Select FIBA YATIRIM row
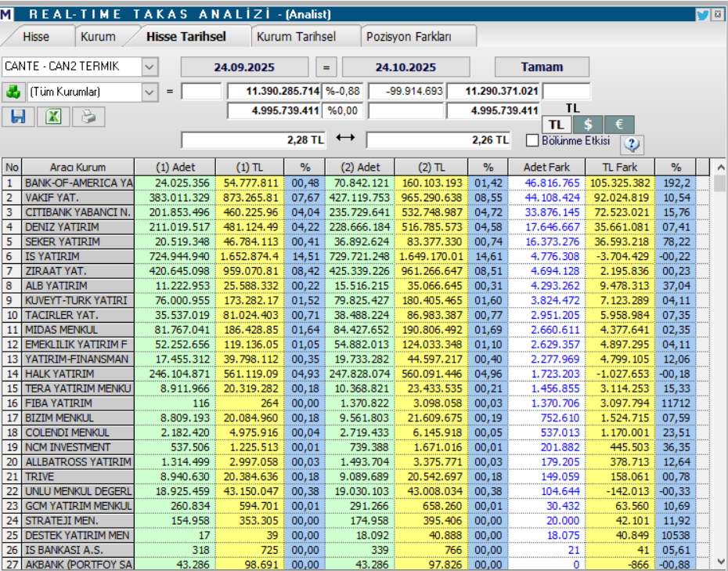The image size is (728, 571). pos(357,403)
